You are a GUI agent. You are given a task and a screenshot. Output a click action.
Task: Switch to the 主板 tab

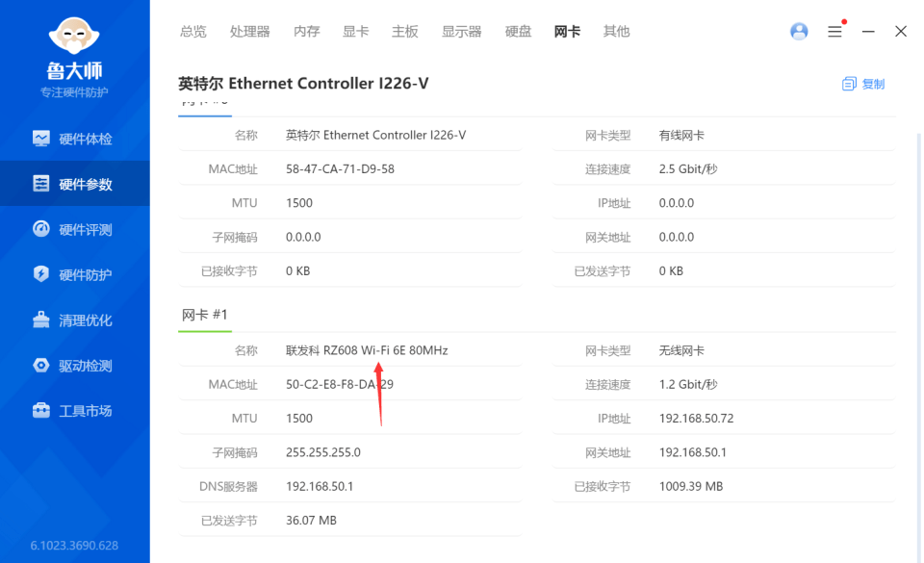(x=404, y=31)
